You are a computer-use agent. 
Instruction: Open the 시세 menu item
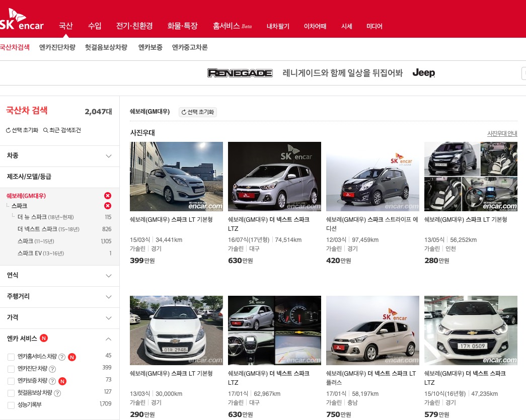[346, 26]
